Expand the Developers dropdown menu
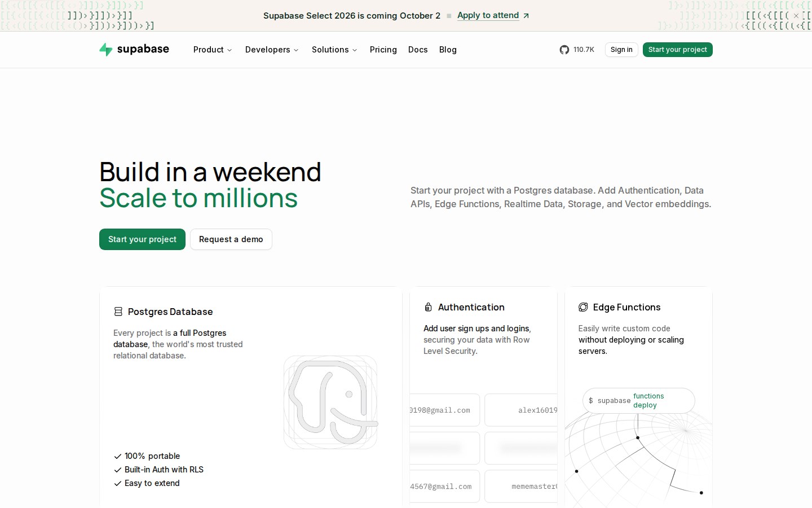 point(272,50)
